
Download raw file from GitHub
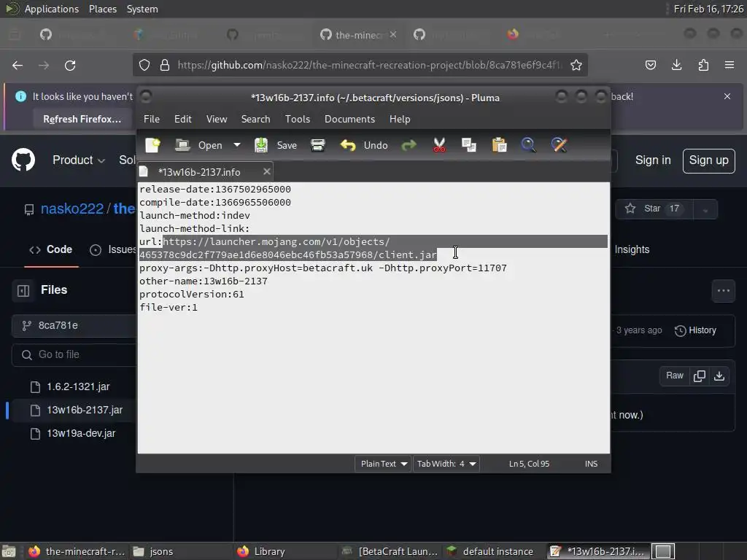pyautogui.click(x=719, y=376)
